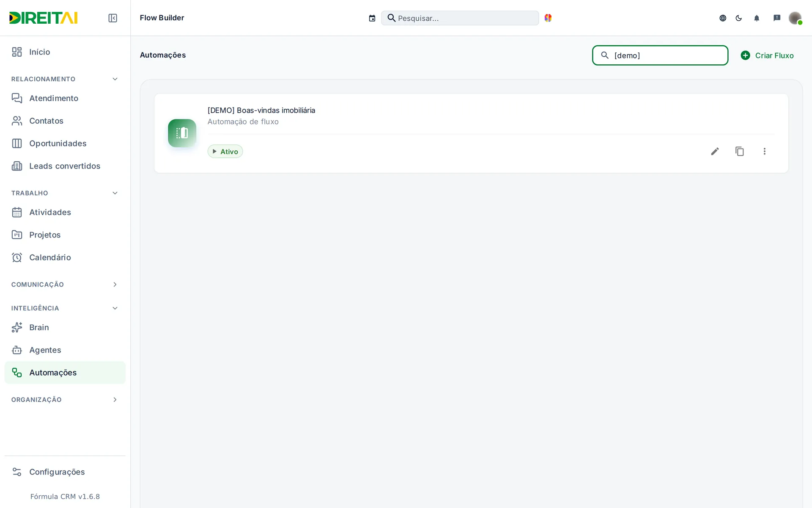Viewport: 812px width, 508px height.
Task: Select Automações in sidebar
Action: 65,373
